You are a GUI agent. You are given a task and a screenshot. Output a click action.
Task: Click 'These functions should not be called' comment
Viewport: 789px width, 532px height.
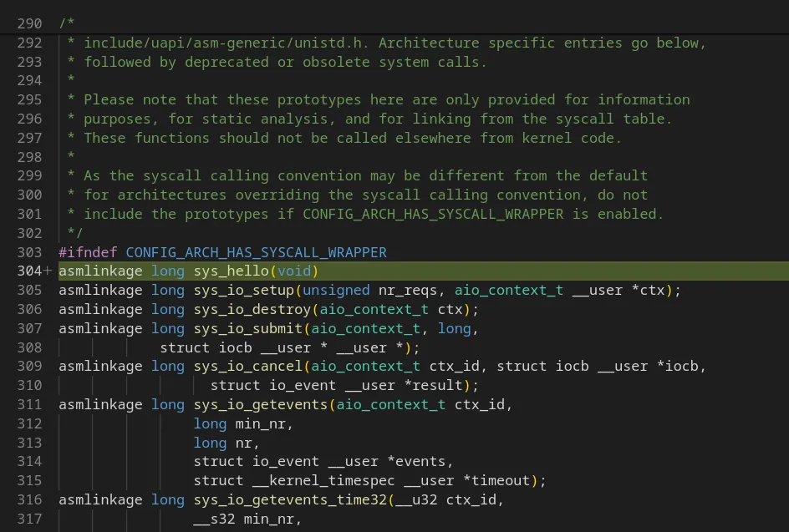pos(344,138)
